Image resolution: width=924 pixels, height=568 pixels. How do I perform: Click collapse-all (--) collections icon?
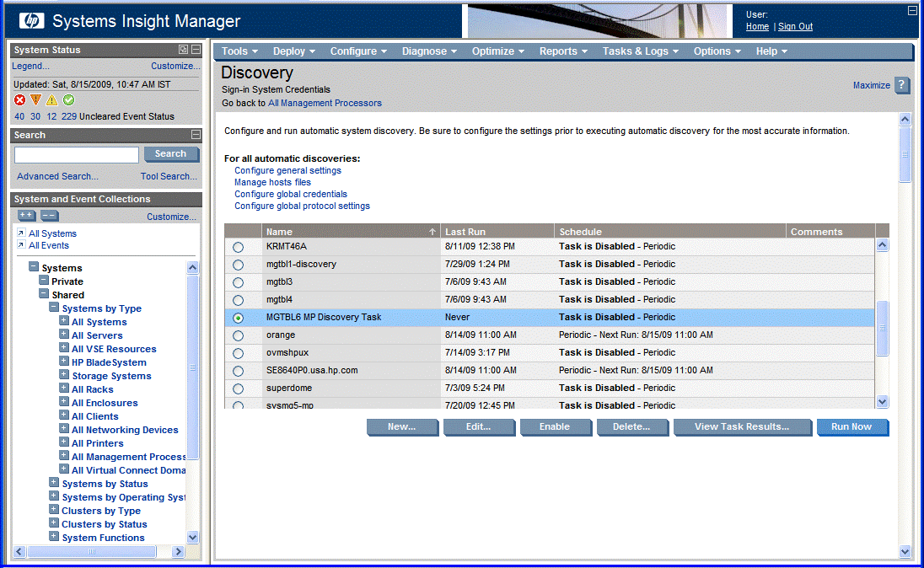click(x=49, y=216)
